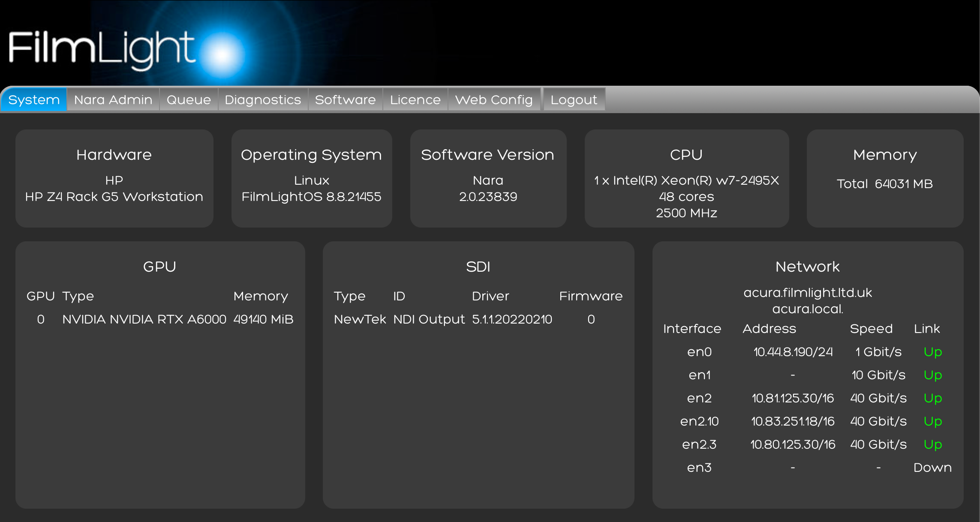Click the Logout button

[574, 100]
